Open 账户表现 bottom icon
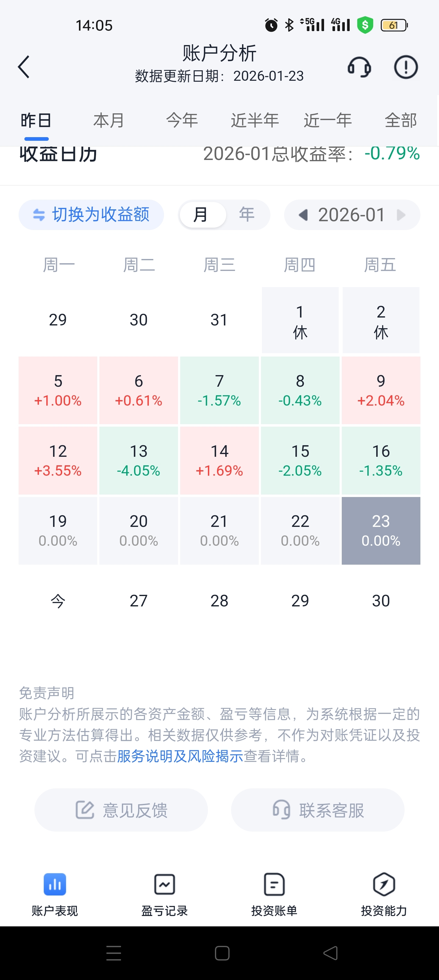Viewport: 439px width, 980px height. pos(55,885)
